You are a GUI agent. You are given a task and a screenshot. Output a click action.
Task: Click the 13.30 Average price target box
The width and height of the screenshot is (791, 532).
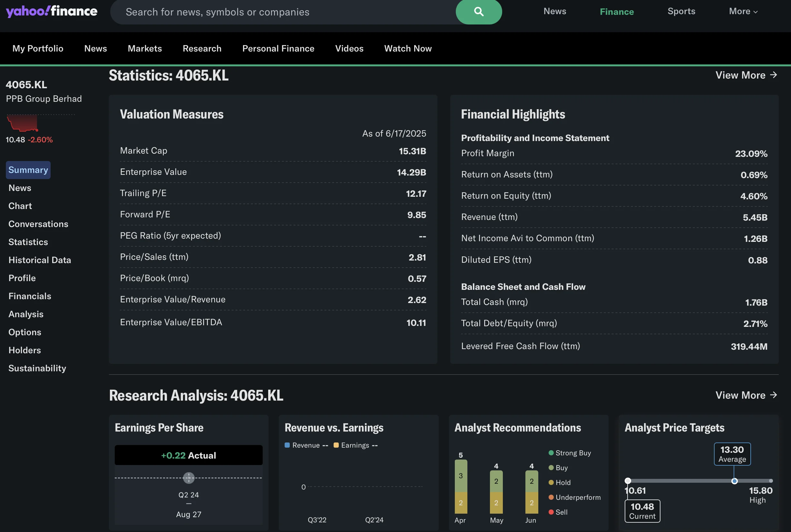[x=732, y=454]
